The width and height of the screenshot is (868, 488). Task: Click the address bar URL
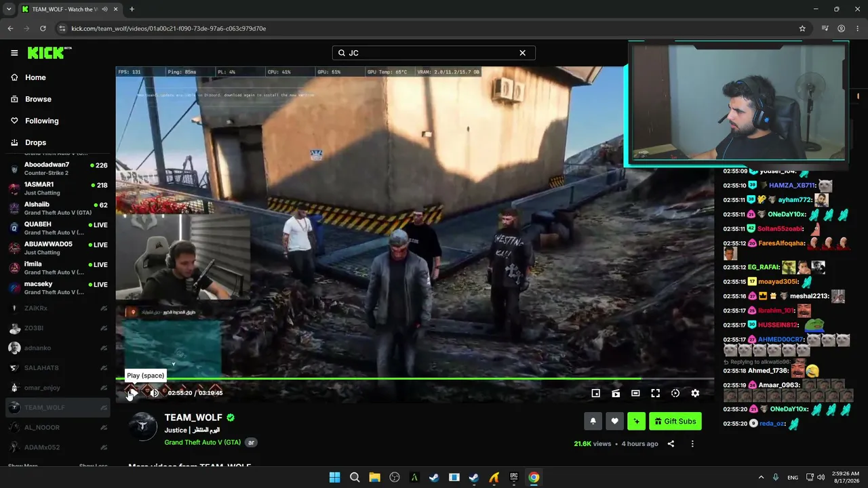pos(168,28)
